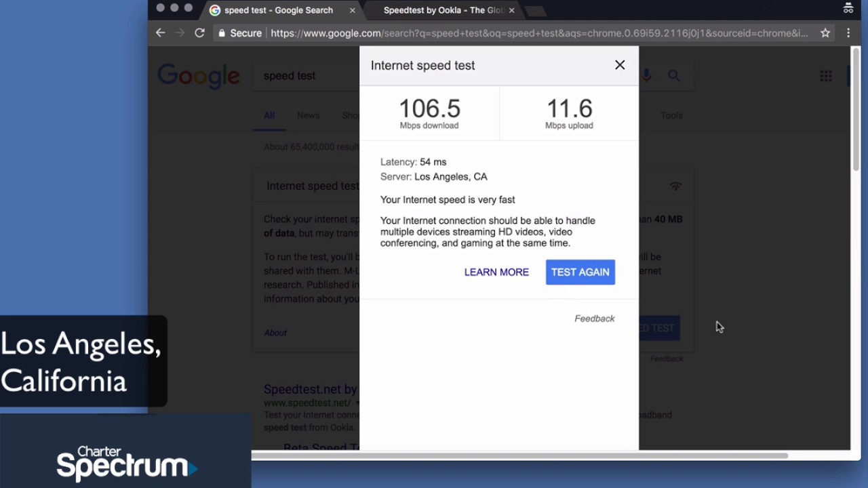Open the Tools search option
The width and height of the screenshot is (868, 488).
pos(671,115)
